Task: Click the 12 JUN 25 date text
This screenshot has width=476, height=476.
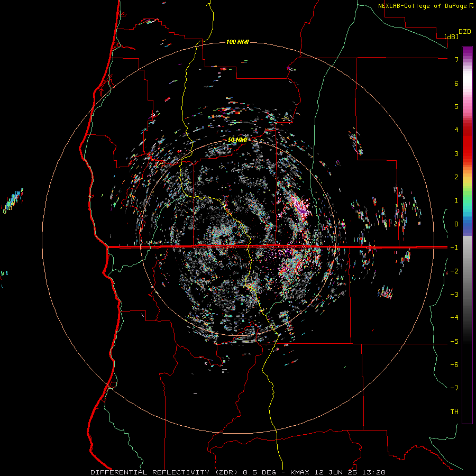Action: 336,472
